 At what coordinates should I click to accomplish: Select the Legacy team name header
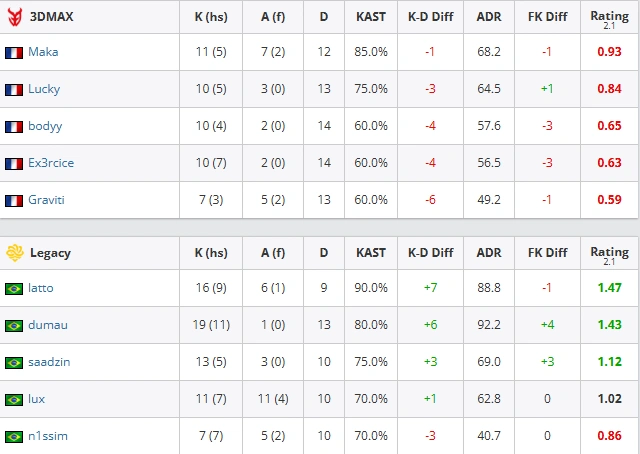(x=50, y=253)
